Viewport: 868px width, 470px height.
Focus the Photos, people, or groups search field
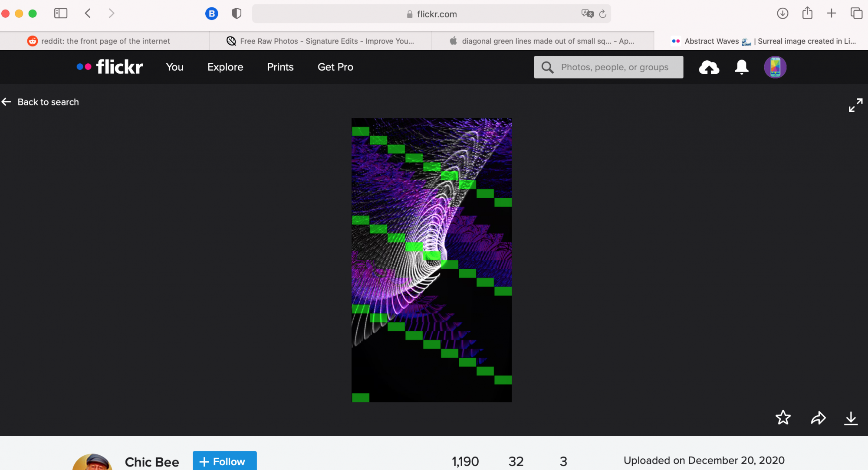point(615,67)
